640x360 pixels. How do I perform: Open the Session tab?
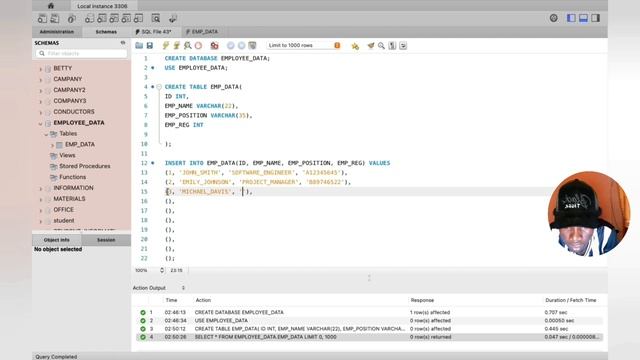pyautogui.click(x=106, y=240)
